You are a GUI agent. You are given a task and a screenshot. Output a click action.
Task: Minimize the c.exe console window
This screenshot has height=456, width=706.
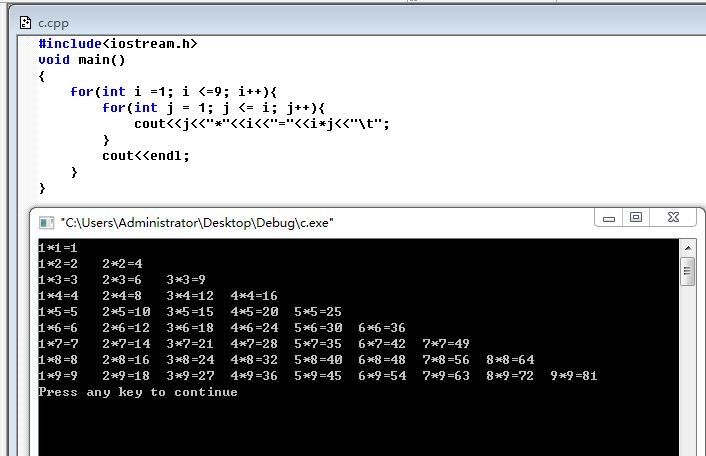(609, 218)
